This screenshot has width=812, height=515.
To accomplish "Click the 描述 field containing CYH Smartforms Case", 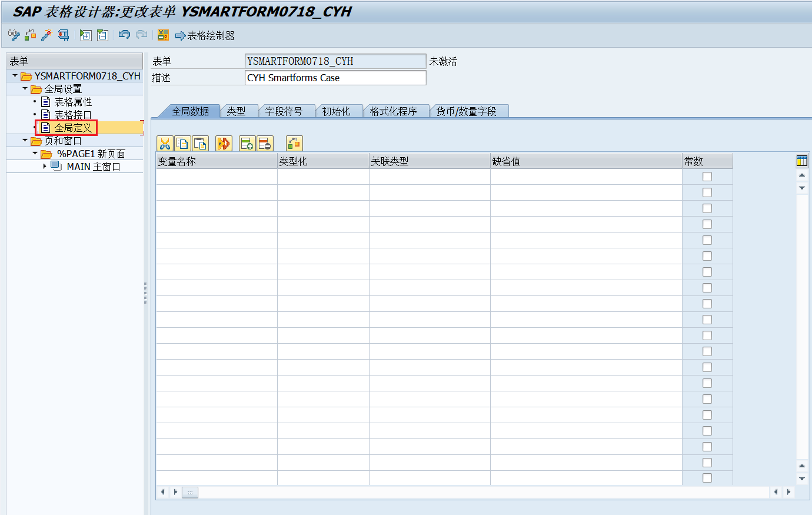I will 335,78.
